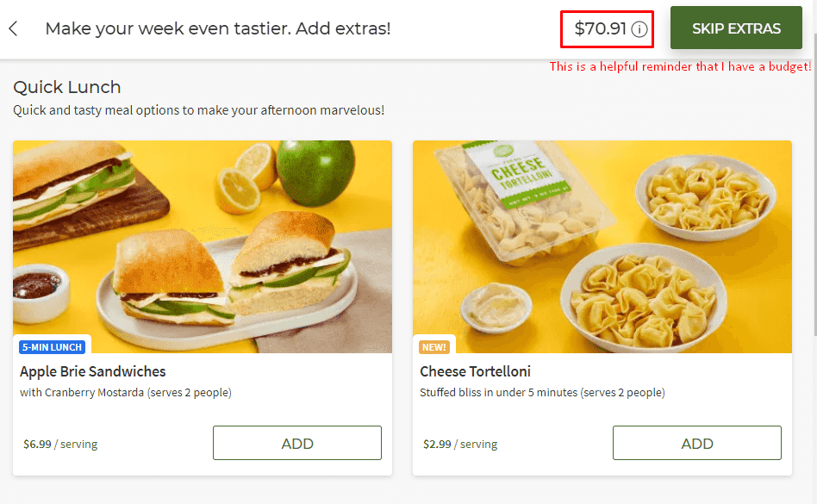This screenshot has height=504, width=817.
Task: Click the $6.99 per serving price
Action: (60, 445)
